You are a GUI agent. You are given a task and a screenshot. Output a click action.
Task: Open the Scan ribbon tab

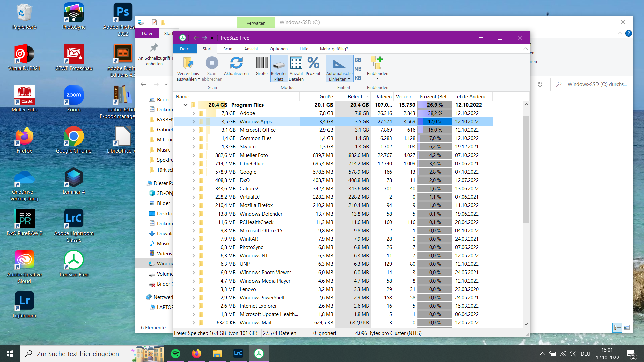click(x=228, y=49)
